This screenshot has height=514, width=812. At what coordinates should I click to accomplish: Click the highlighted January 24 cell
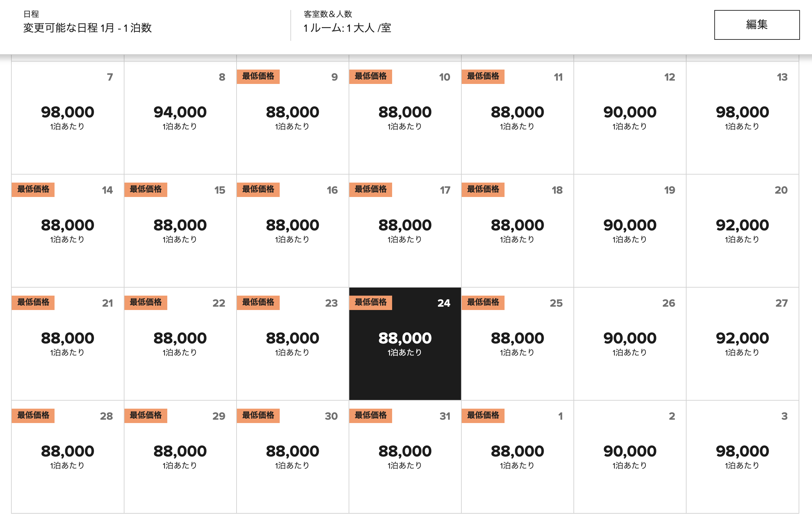tap(405, 344)
